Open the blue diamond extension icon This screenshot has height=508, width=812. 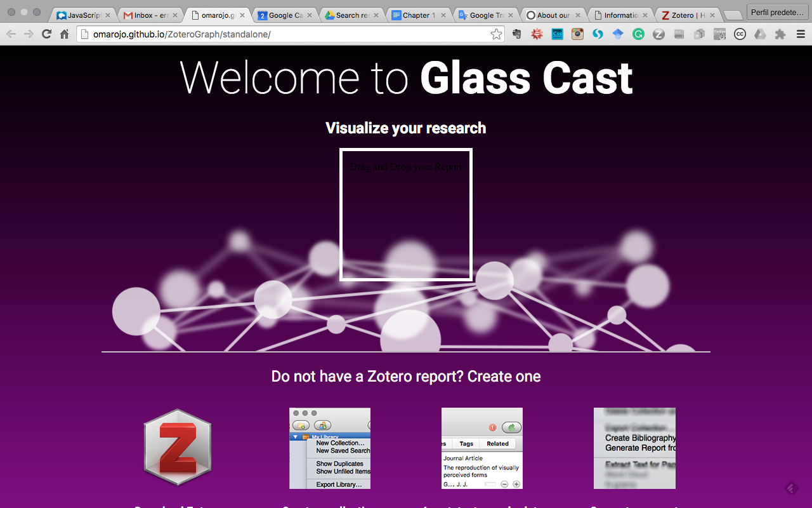tap(618, 34)
